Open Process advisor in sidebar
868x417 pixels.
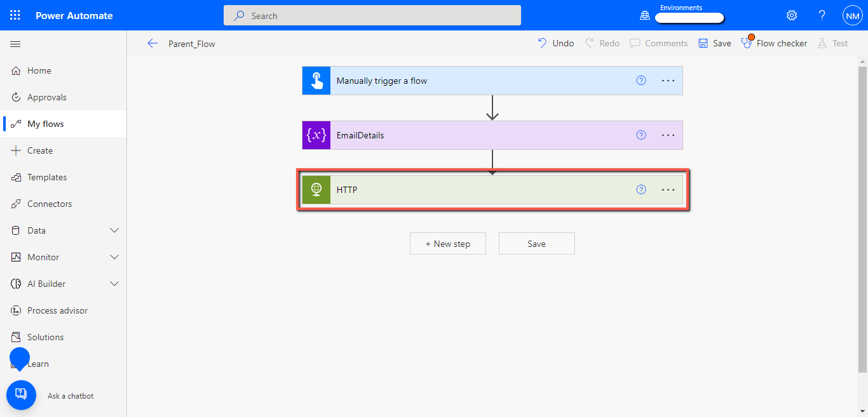pos(63,310)
